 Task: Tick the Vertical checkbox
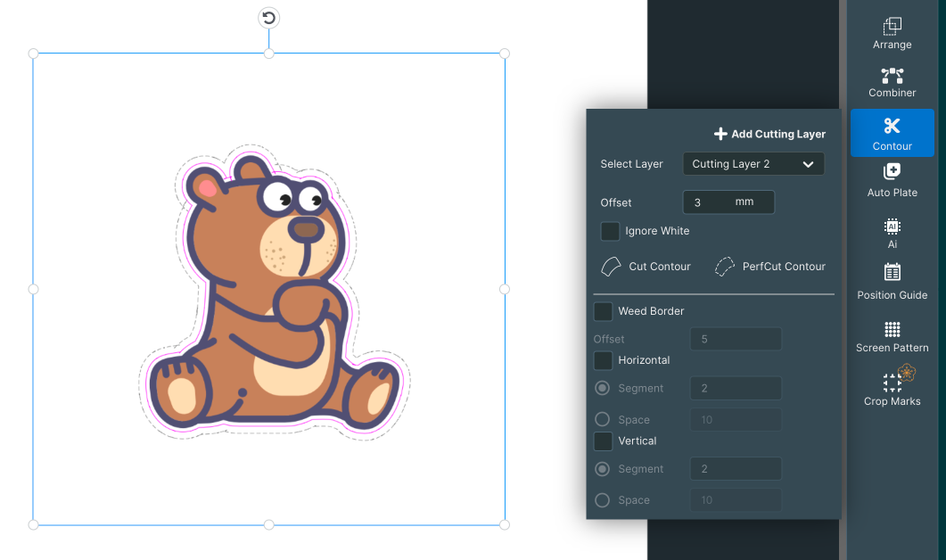[603, 441]
